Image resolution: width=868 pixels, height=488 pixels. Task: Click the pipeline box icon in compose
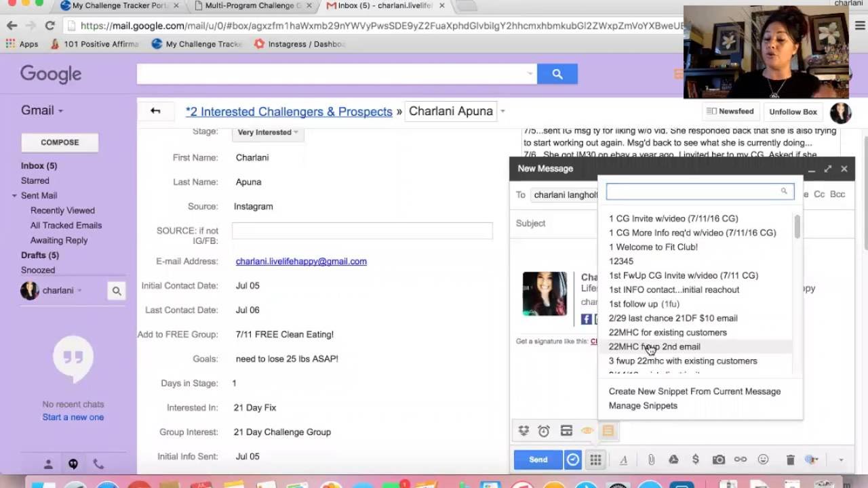click(x=566, y=431)
